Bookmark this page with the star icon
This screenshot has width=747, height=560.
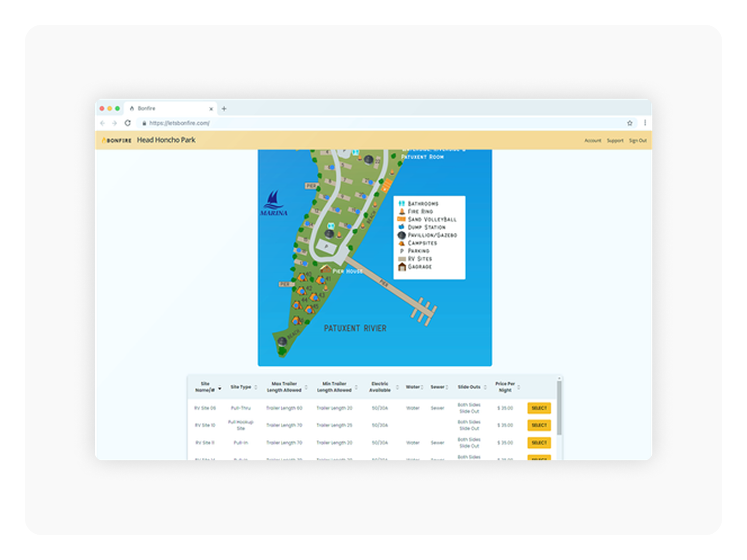pyautogui.click(x=629, y=123)
